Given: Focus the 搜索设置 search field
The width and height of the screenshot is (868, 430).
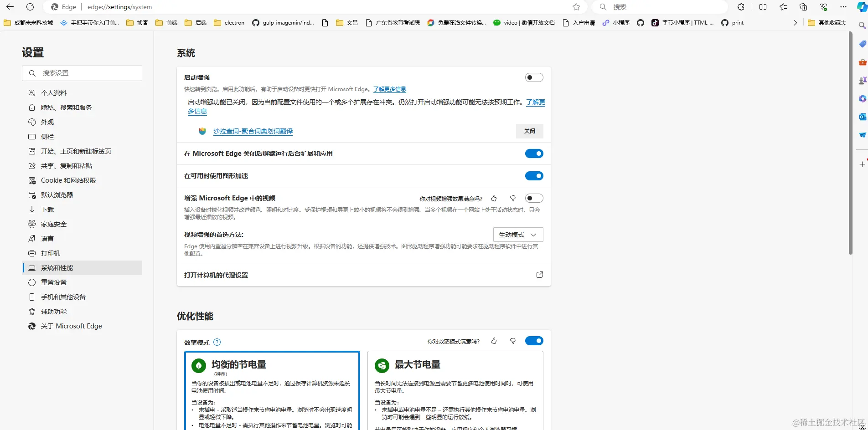Looking at the screenshot, I should (82, 73).
